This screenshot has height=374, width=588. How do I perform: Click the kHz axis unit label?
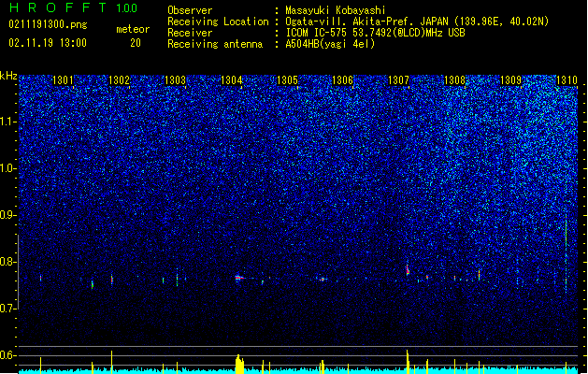tap(8, 76)
